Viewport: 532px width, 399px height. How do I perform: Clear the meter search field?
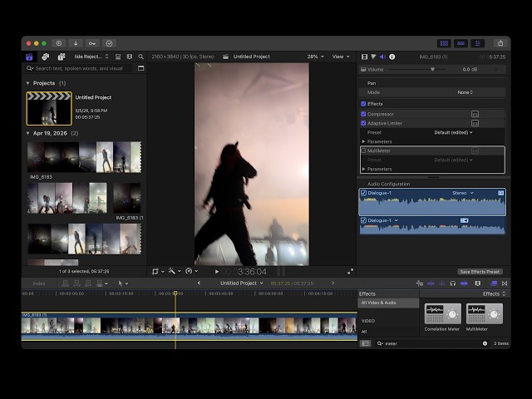point(485,343)
